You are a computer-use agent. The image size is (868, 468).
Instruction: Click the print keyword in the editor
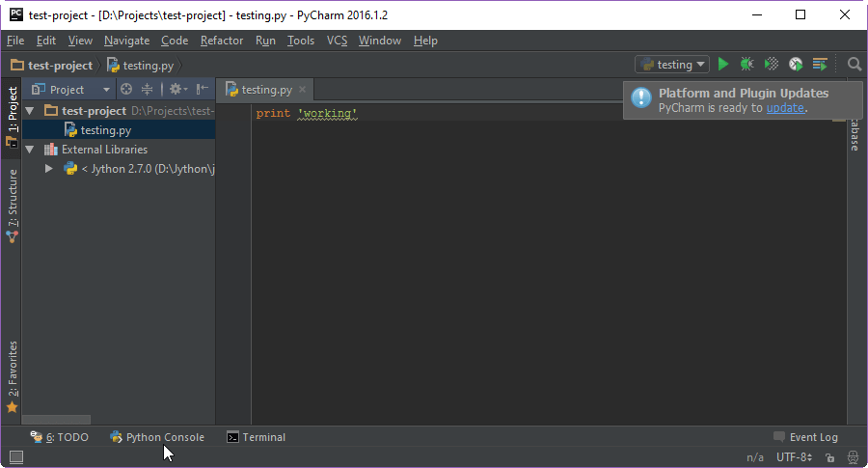tap(273, 113)
